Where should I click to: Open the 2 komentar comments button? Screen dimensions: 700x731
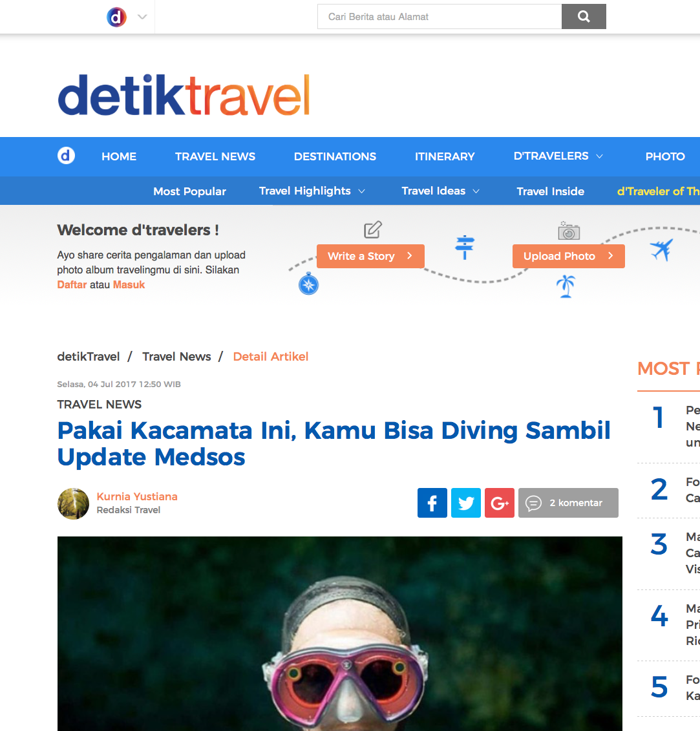click(x=568, y=503)
